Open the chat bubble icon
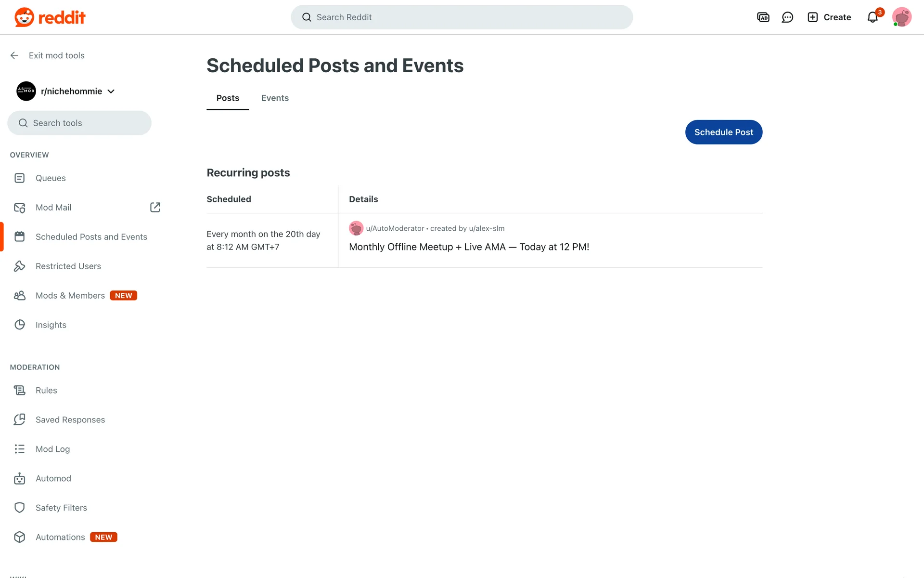This screenshot has width=924, height=578. pyautogui.click(x=787, y=17)
